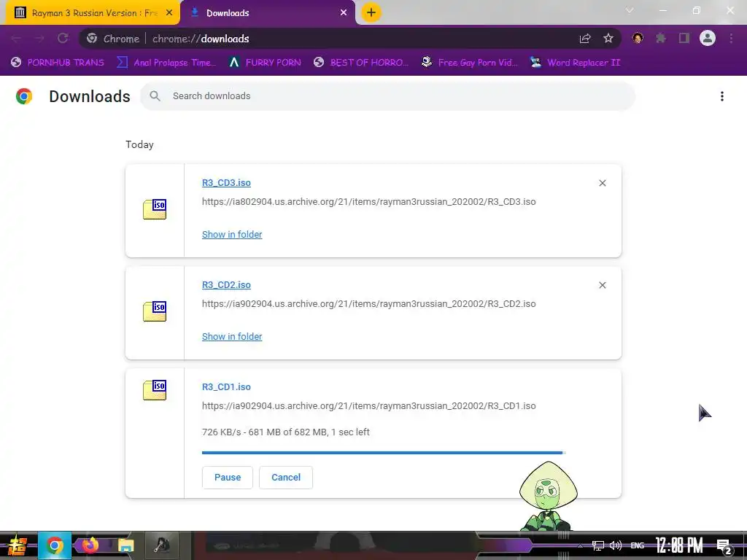Viewport: 747px width, 560px height.
Task: Click the R3_CD3.iso file icon
Action: [x=155, y=209]
